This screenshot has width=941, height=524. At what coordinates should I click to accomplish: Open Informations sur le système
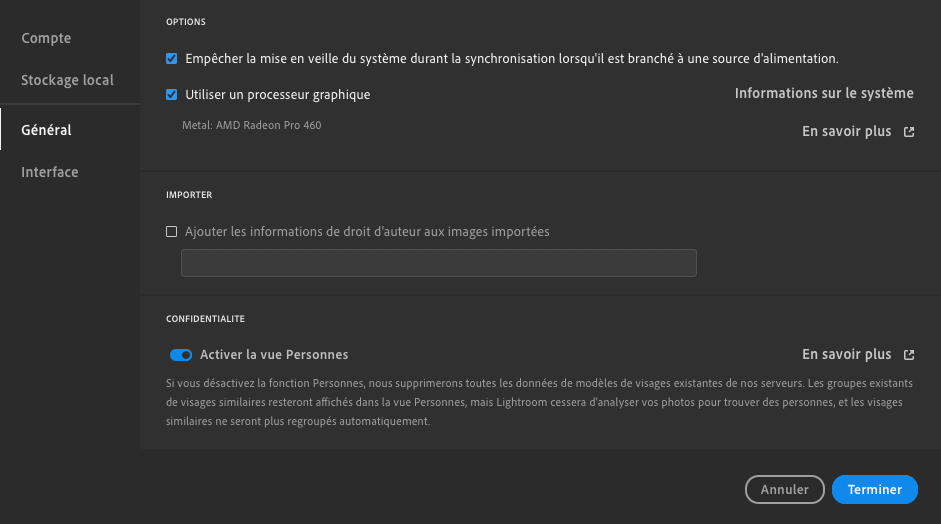(824, 94)
